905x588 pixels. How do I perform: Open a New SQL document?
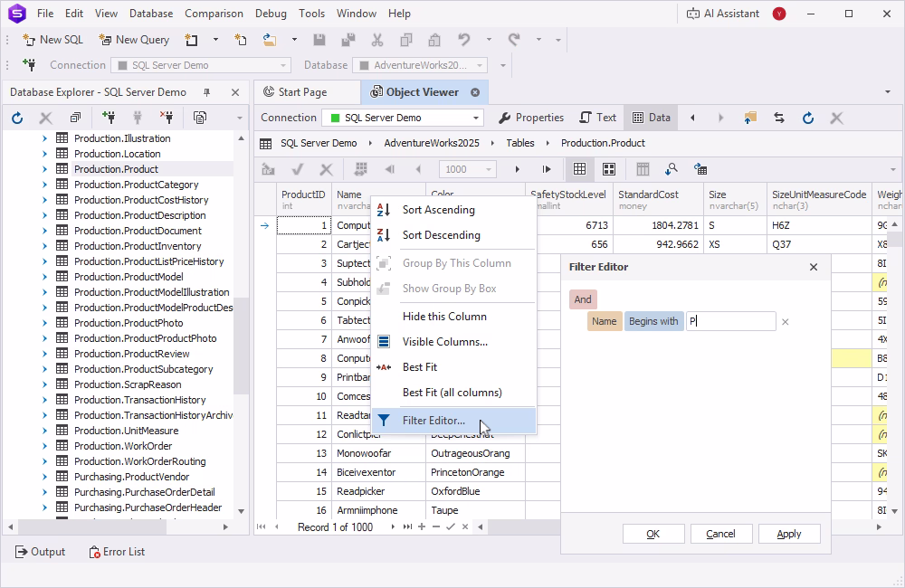[52, 40]
